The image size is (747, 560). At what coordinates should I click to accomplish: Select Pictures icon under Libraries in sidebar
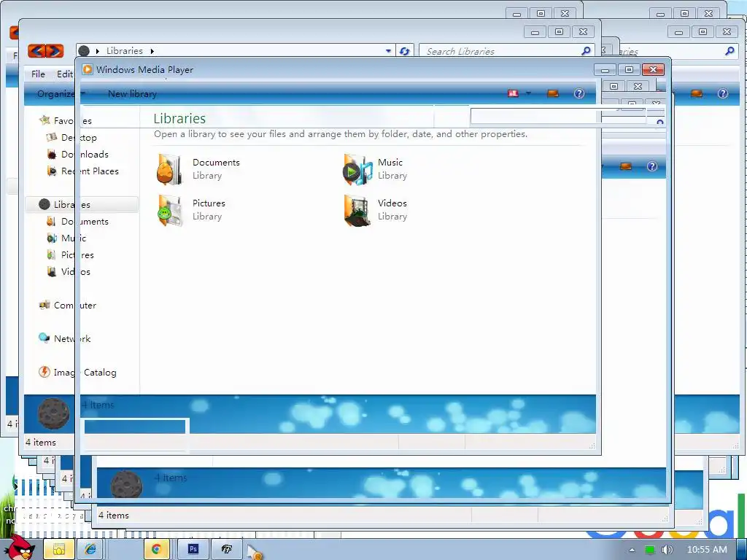[x=51, y=254]
